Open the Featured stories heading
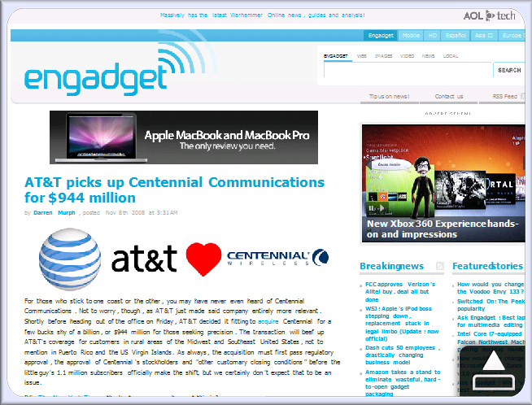The height and width of the screenshot is (405, 532). (487, 266)
